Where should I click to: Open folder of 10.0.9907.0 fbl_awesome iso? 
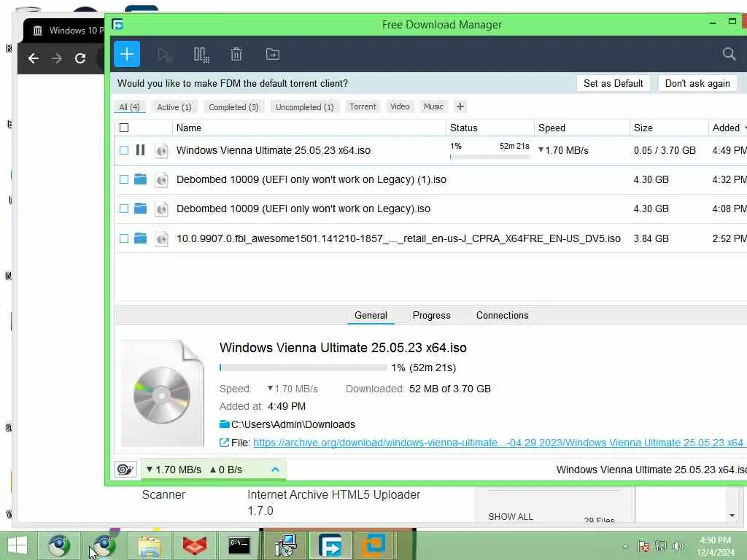[x=140, y=238]
